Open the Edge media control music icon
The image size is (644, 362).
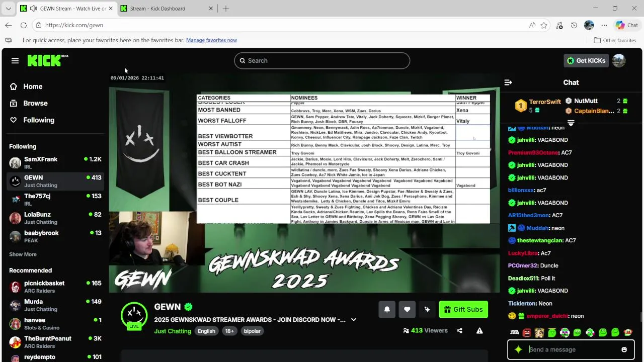(559, 25)
